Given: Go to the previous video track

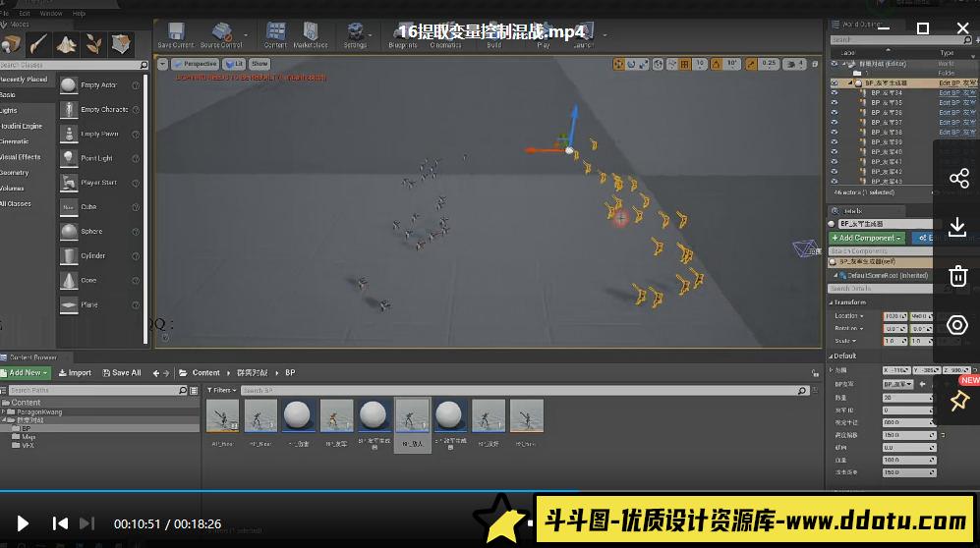Looking at the screenshot, I should (x=60, y=523).
